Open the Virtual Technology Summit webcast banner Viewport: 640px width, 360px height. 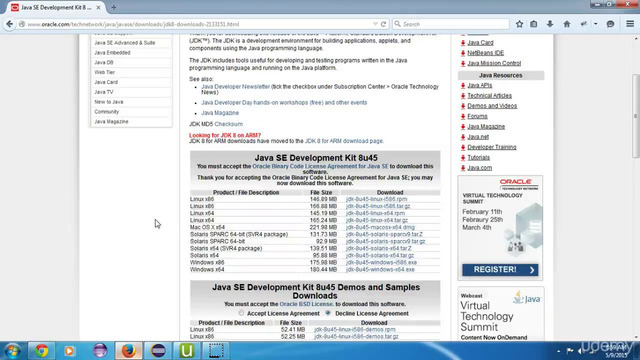tap(500, 314)
